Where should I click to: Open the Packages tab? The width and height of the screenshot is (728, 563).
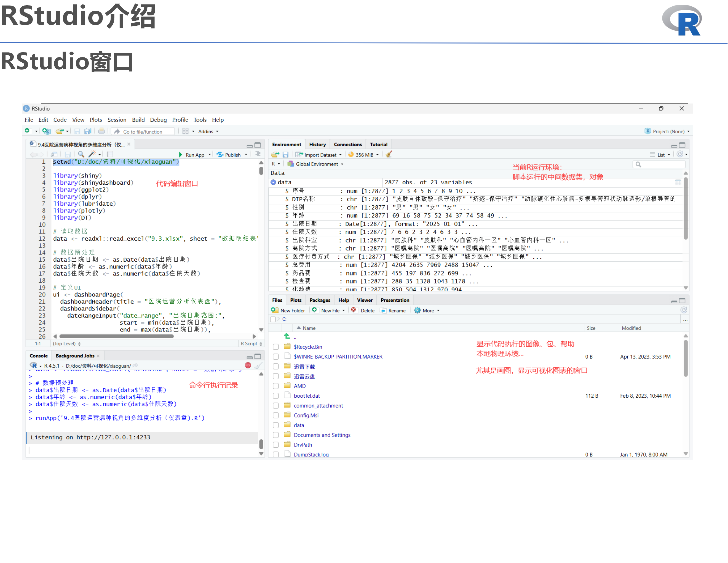(x=320, y=300)
